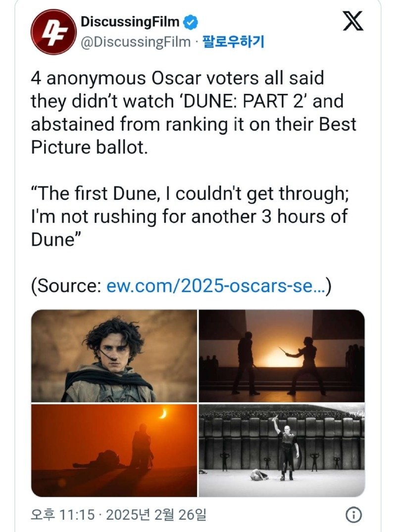Open the X logo in the tweet corner

(352, 23)
